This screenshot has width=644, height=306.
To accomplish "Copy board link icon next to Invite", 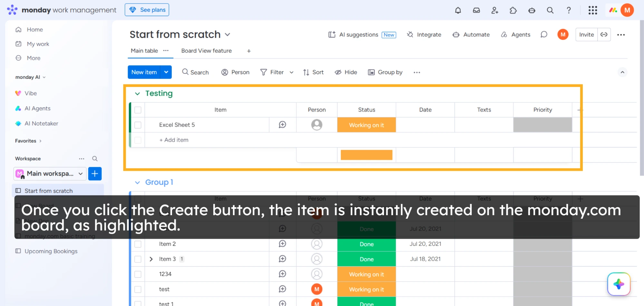I will (x=604, y=34).
